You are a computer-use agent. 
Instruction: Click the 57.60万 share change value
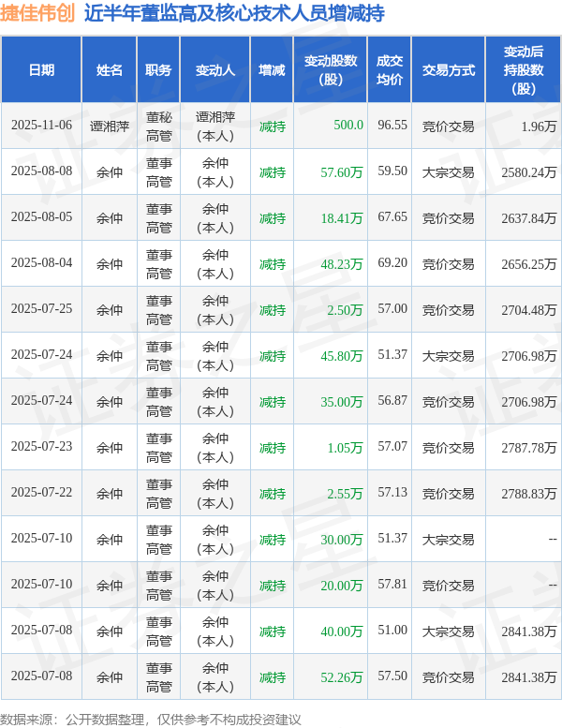(x=342, y=172)
